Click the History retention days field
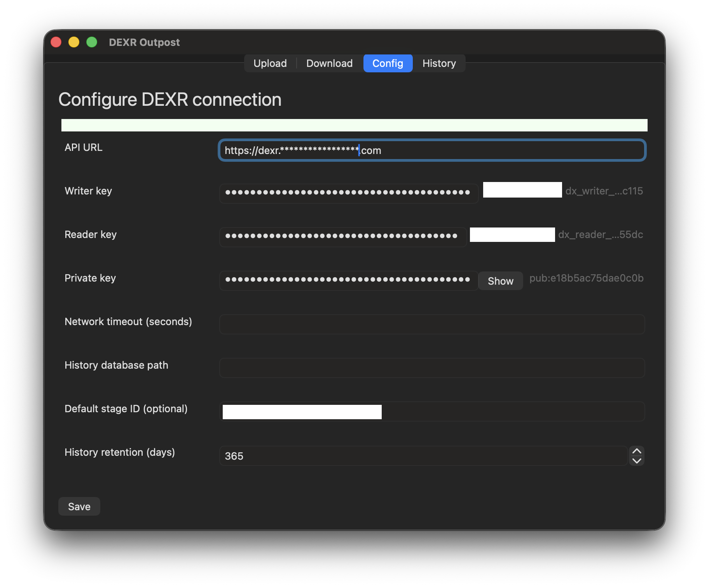 424,456
